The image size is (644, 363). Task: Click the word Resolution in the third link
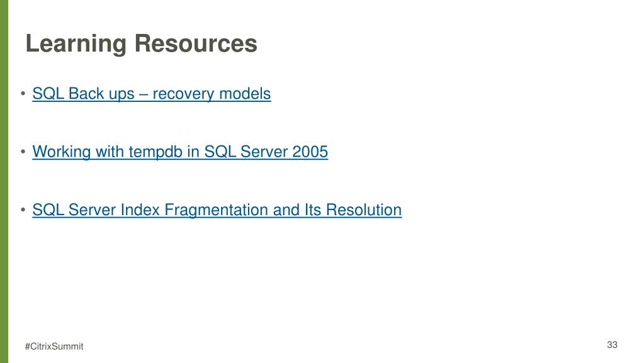[364, 210]
